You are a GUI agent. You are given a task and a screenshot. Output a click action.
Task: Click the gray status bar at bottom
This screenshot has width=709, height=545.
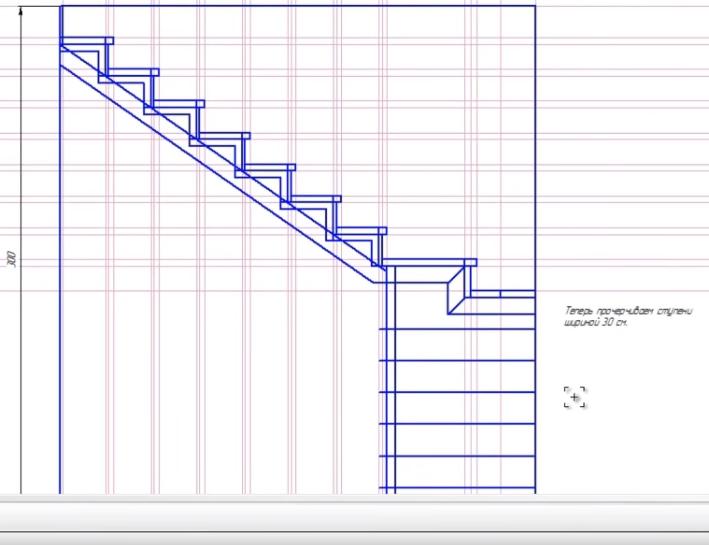pos(354,520)
